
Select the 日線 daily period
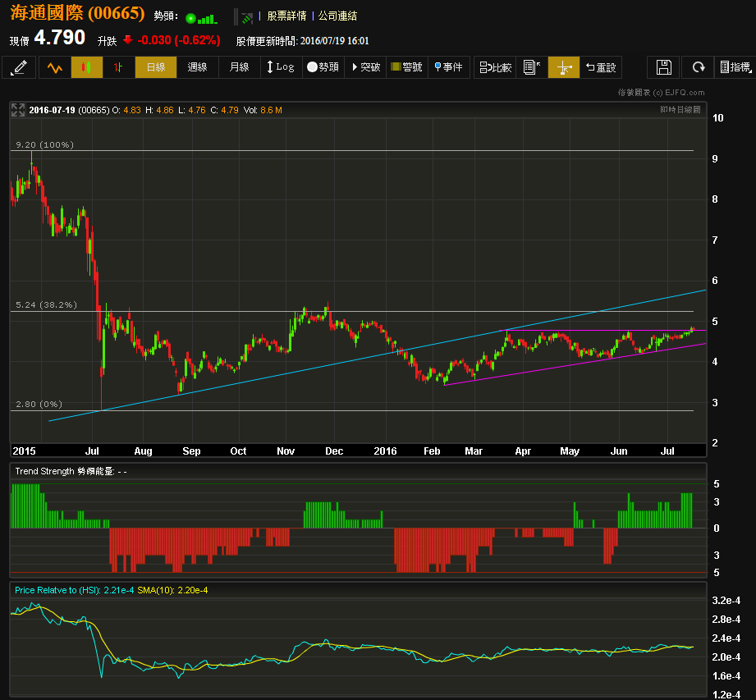coord(156,67)
